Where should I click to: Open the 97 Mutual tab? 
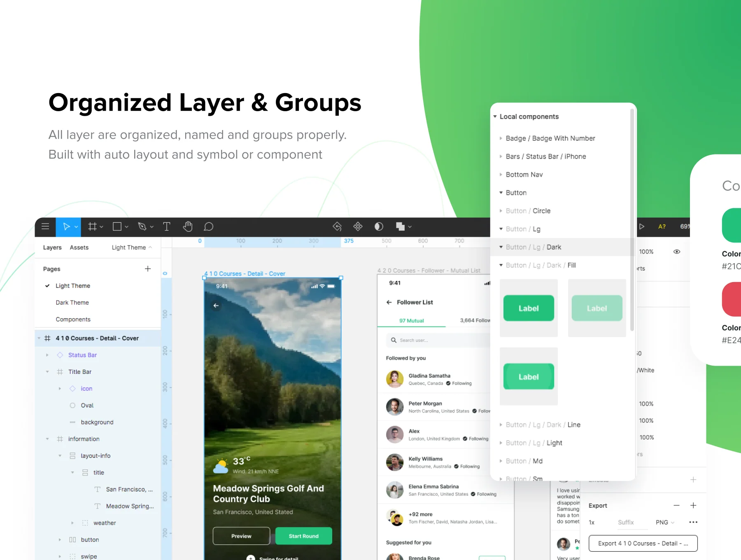point(412,321)
